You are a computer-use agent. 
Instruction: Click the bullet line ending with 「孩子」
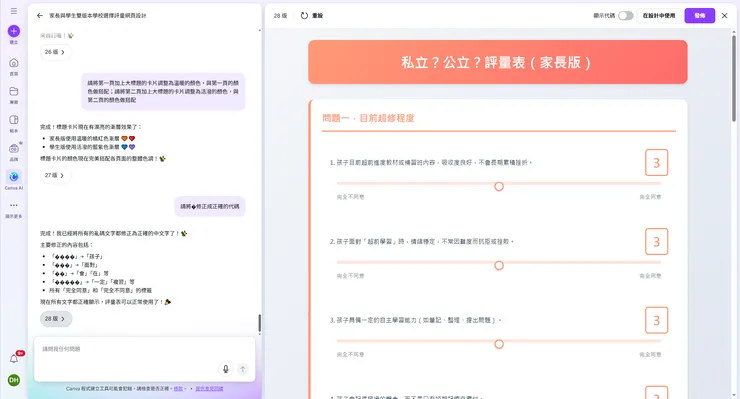coord(76,256)
